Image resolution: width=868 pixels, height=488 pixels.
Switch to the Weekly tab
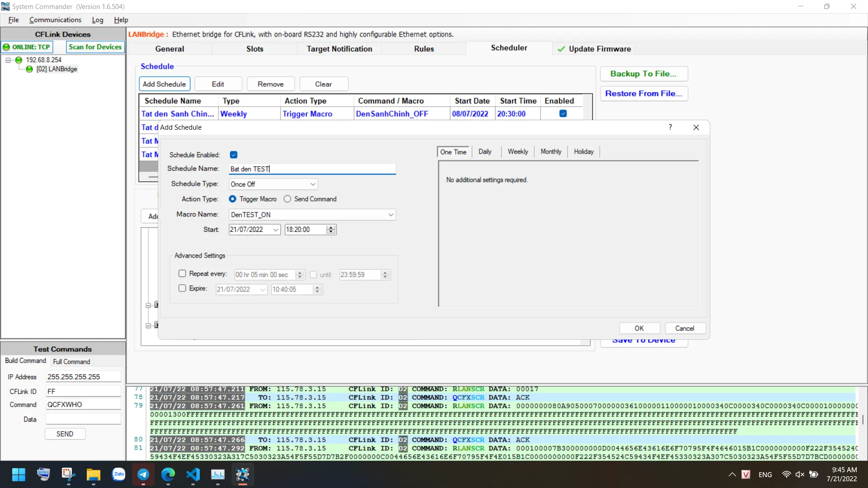click(518, 152)
